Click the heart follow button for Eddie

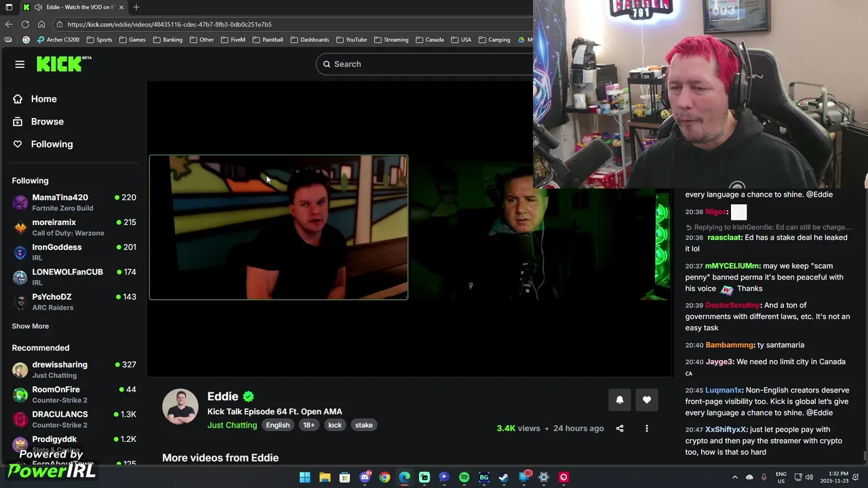tap(647, 400)
